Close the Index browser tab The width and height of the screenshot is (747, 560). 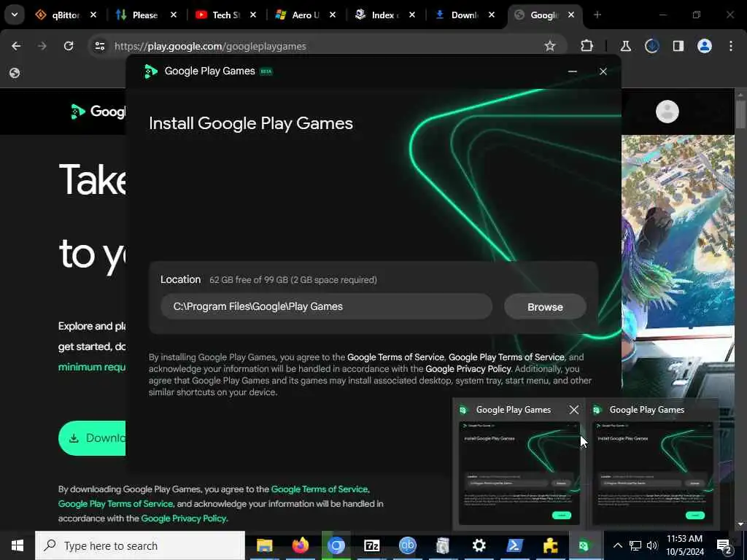[412, 15]
